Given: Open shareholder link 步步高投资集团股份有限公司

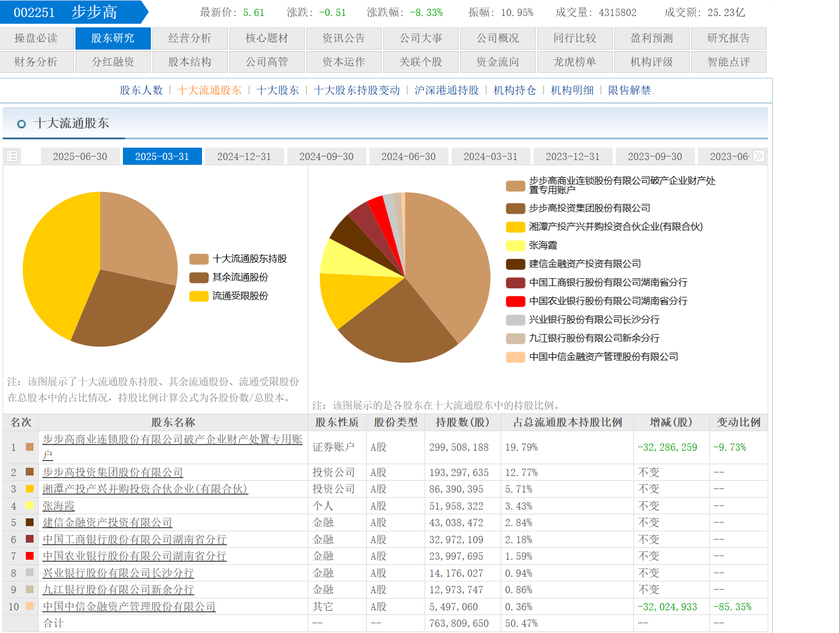Looking at the screenshot, I should tap(113, 472).
